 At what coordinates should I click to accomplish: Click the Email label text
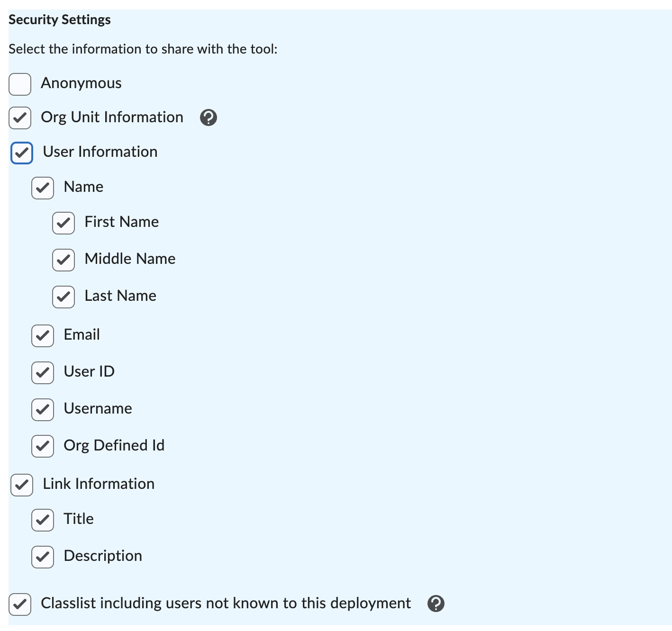(82, 335)
